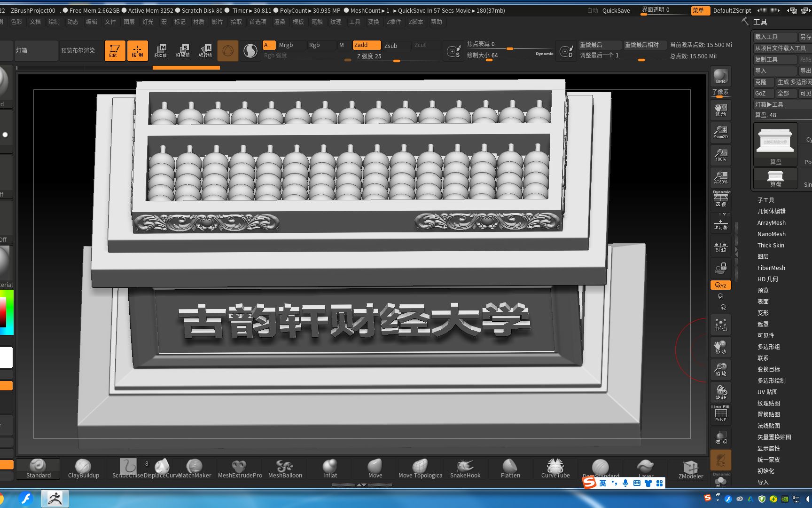Select the CurveTube brush

(555, 469)
